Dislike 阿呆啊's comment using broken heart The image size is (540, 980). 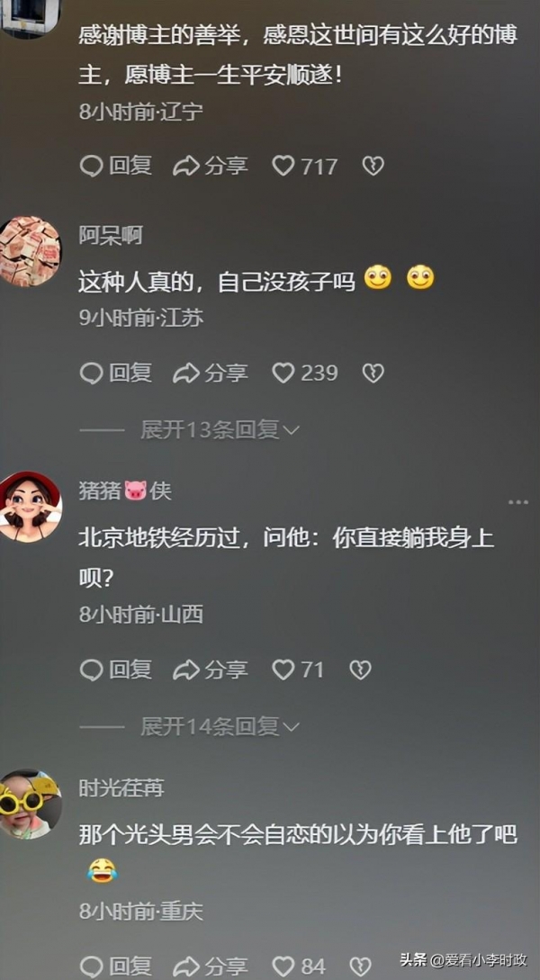(373, 373)
